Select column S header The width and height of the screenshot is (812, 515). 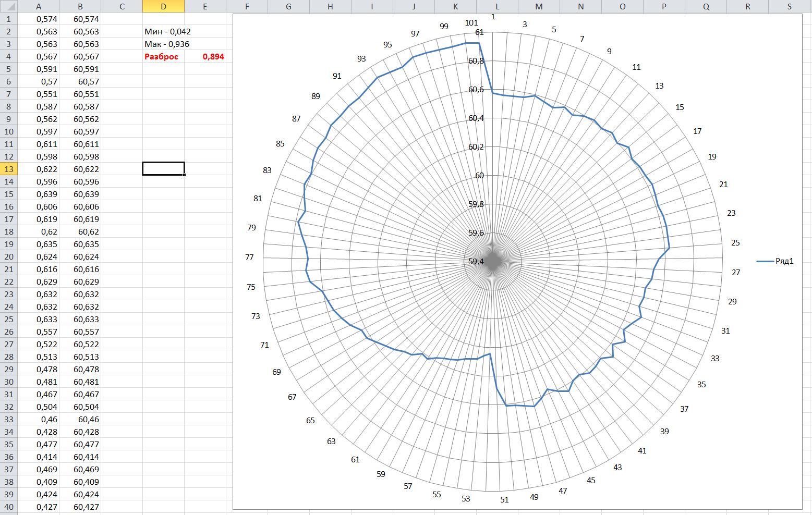(x=790, y=6)
